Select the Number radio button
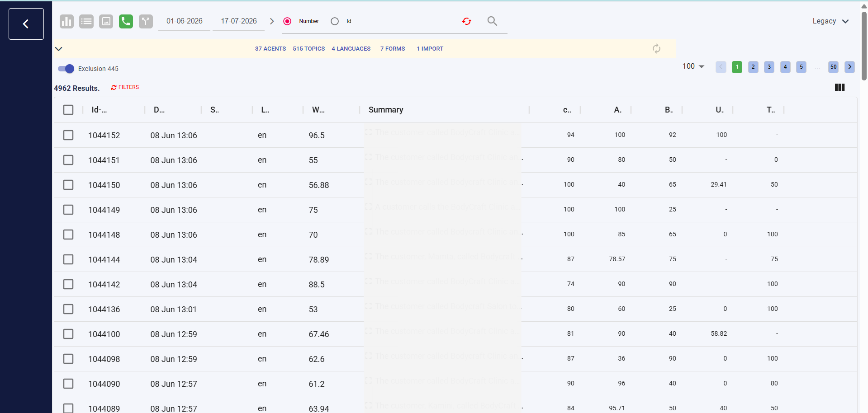Viewport: 868px width, 413px height. pyautogui.click(x=287, y=21)
